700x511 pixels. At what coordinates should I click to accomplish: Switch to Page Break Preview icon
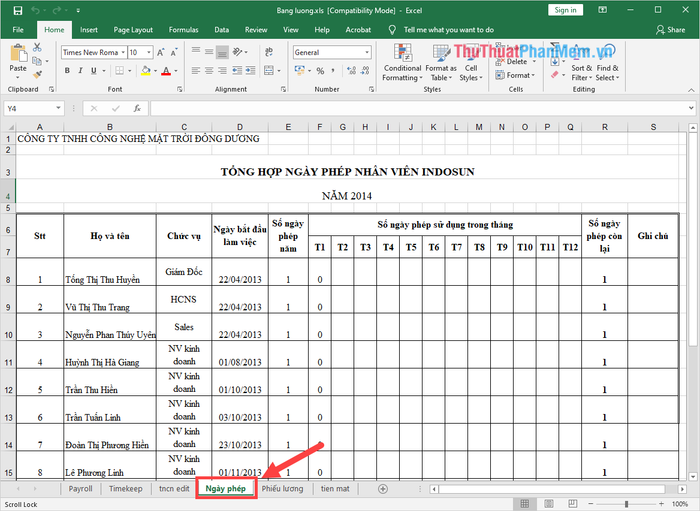coord(572,504)
